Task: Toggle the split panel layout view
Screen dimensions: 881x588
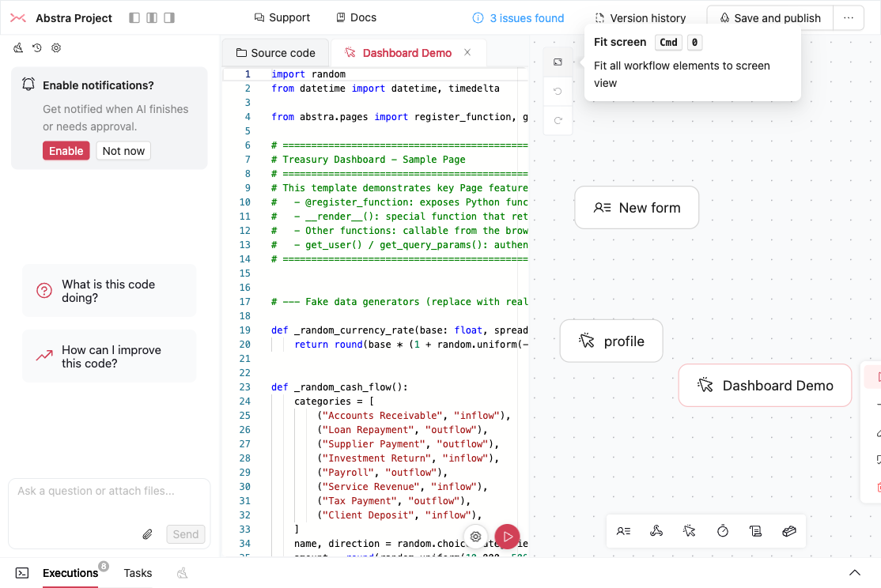Action: point(150,17)
